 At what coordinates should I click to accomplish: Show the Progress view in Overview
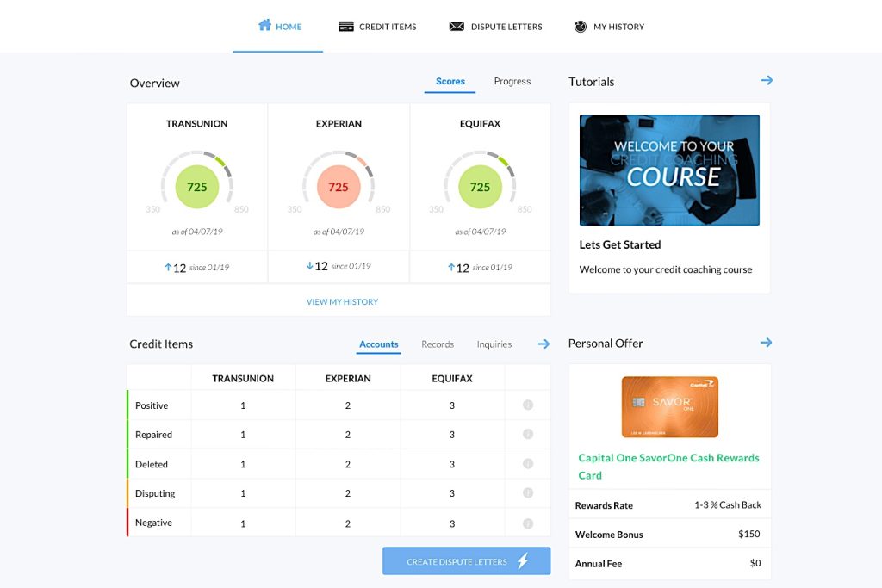pyautogui.click(x=512, y=81)
